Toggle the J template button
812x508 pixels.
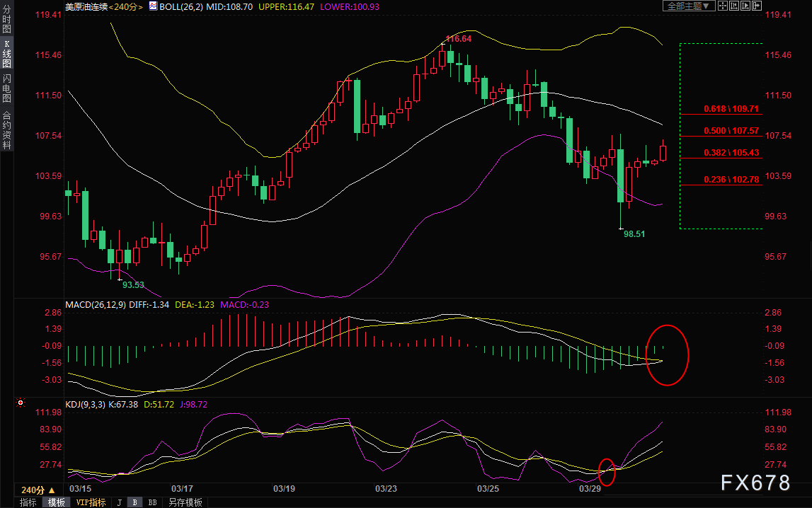[x=120, y=502]
